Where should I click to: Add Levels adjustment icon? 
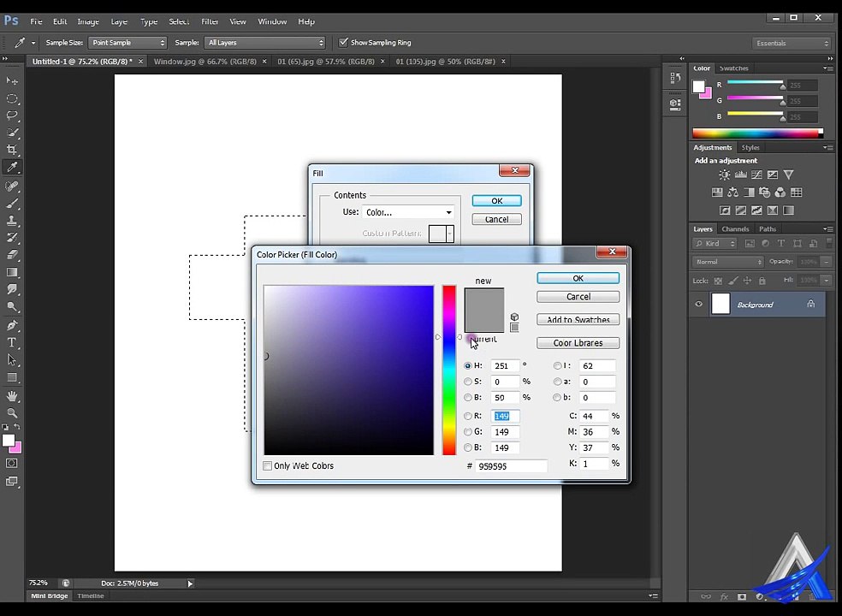[x=740, y=175]
